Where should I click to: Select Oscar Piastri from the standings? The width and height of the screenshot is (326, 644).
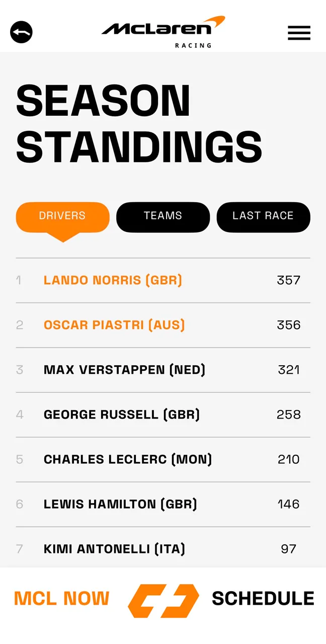[x=114, y=325]
